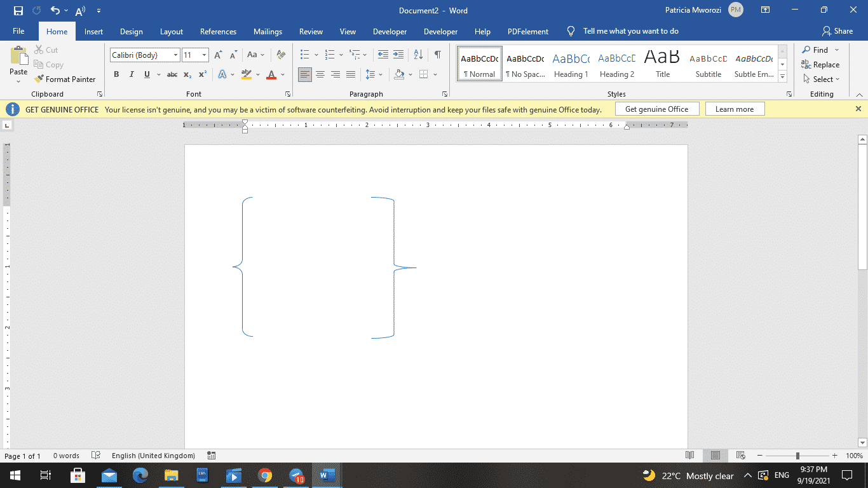Open the font color picker arrow
The image size is (868, 488).
281,74
